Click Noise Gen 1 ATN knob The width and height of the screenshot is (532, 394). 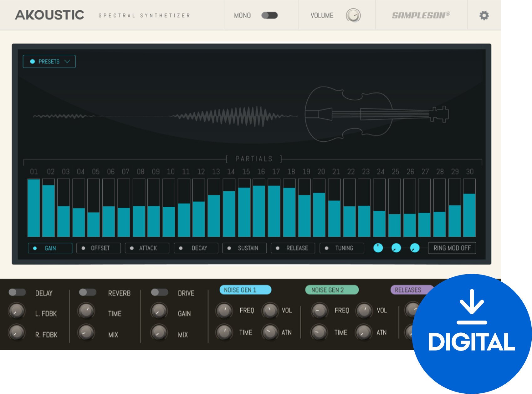[x=270, y=332]
